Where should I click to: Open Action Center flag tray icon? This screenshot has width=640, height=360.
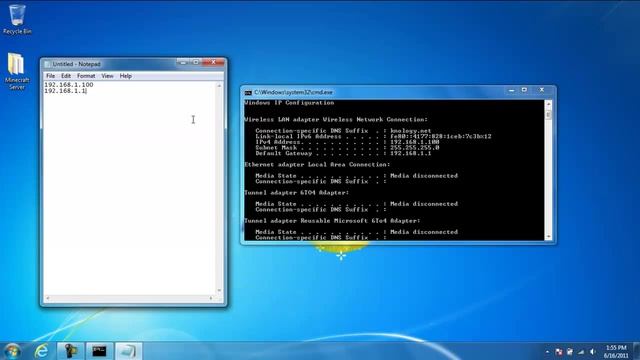(x=558, y=352)
